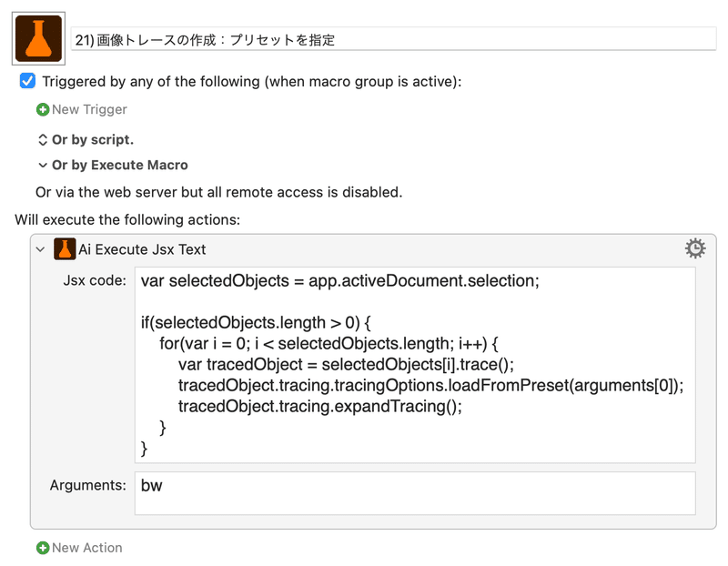
Task: Click the Arguments label
Action: tap(87, 485)
